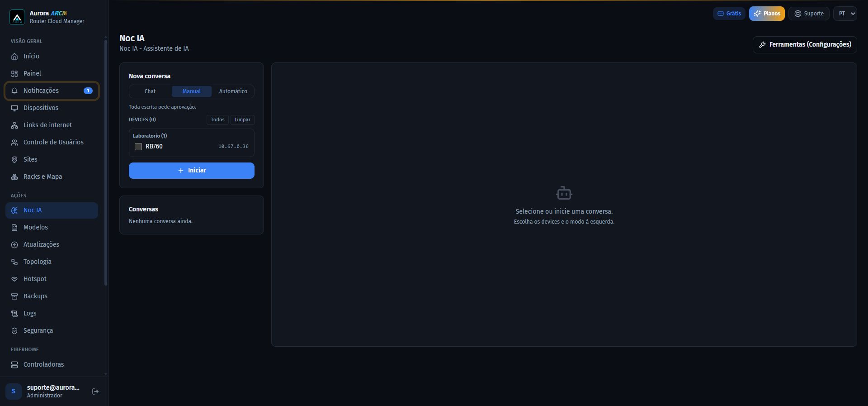
Task: Open Início via its home icon
Action: (x=14, y=57)
